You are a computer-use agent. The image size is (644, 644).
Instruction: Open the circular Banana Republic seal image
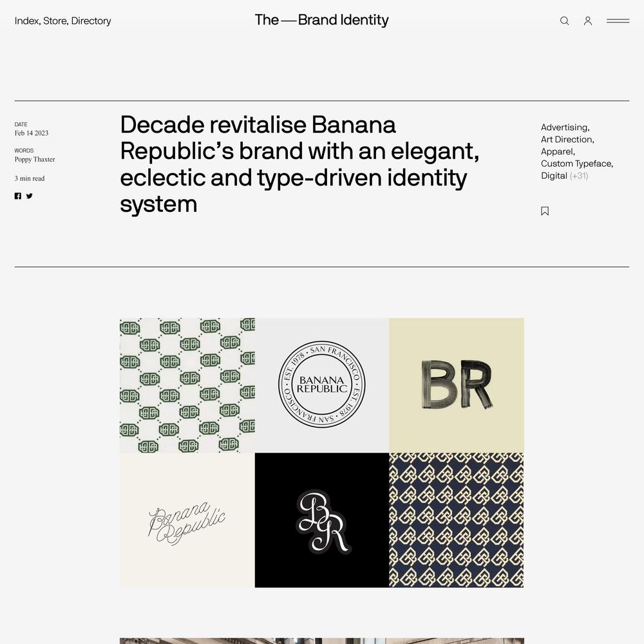click(321, 385)
